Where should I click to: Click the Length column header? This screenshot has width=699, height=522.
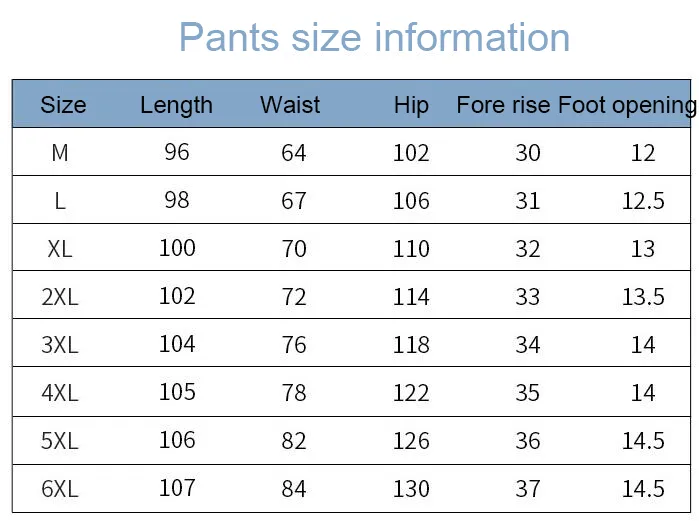tap(176, 105)
